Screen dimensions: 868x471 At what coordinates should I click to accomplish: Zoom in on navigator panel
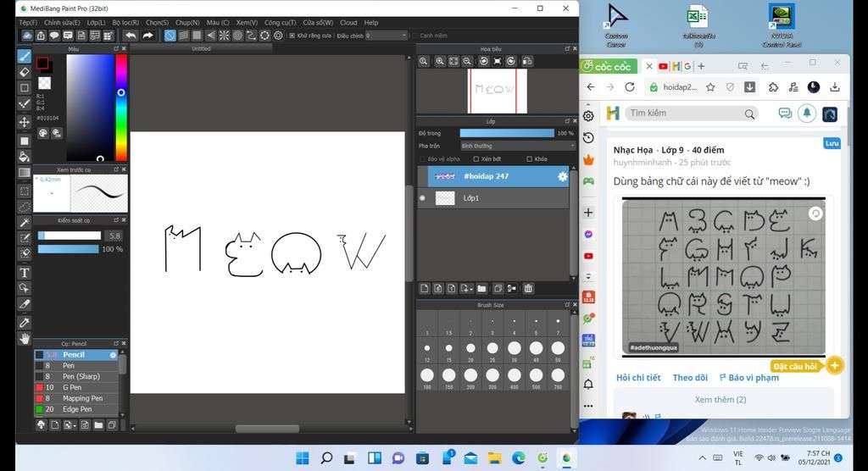440,62
